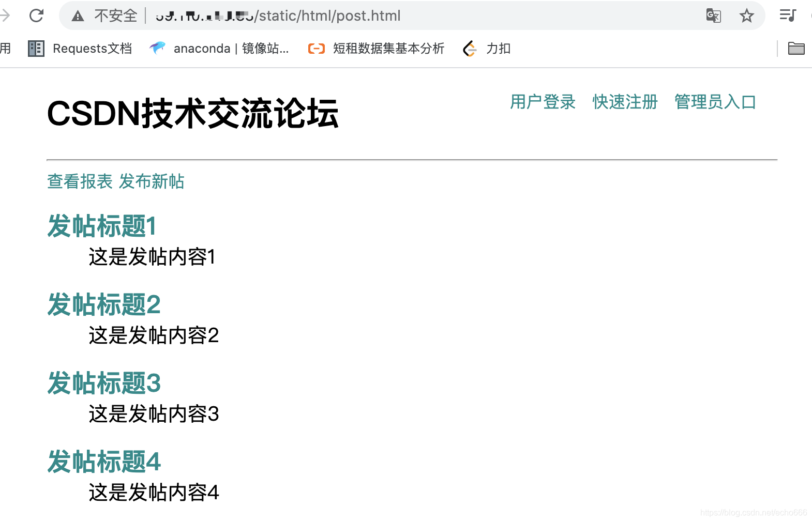Click the 短租数据集基本分析 bookmark icon

point(317,49)
